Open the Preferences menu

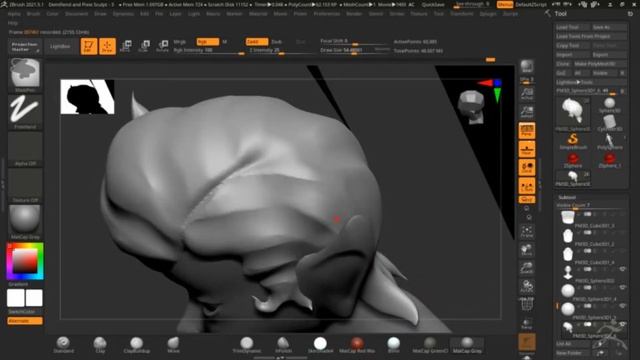tap(327, 13)
